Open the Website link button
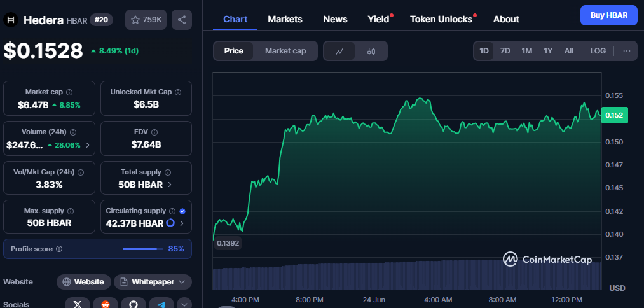The width and height of the screenshot is (644, 308). 84,282
